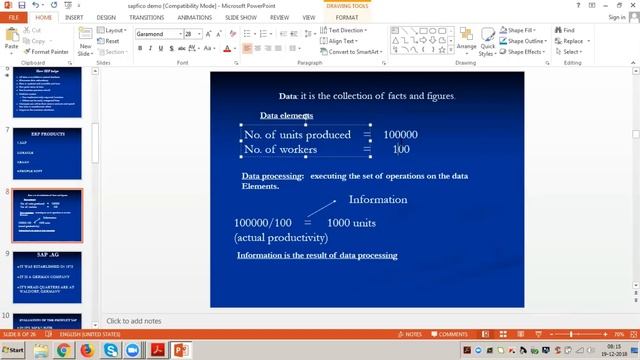
Task: Open the Garamond font name dropdown
Action: (180, 34)
